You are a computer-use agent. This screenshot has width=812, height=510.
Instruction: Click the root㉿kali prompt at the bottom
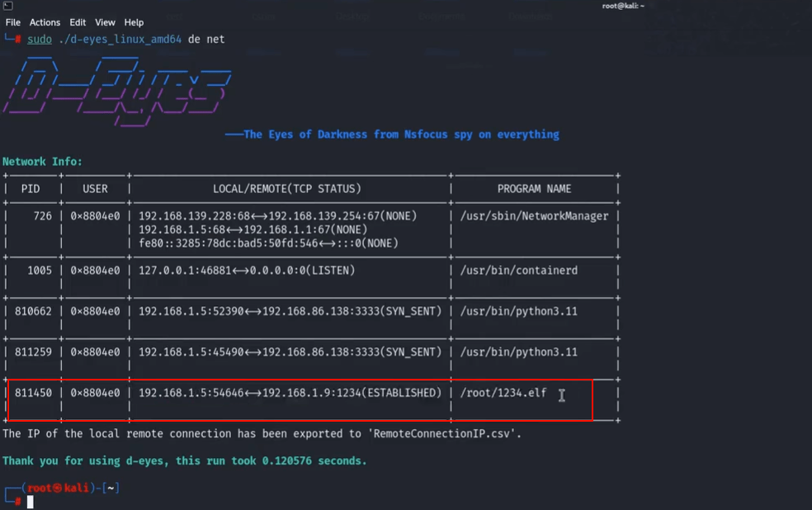coord(58,488)
